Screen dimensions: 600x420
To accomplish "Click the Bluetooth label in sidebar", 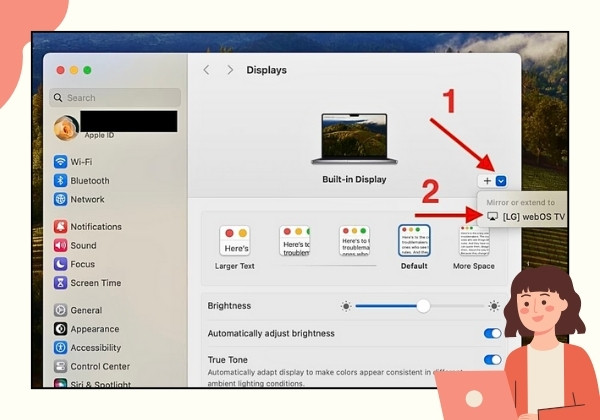I will click(x=90, y=181).
